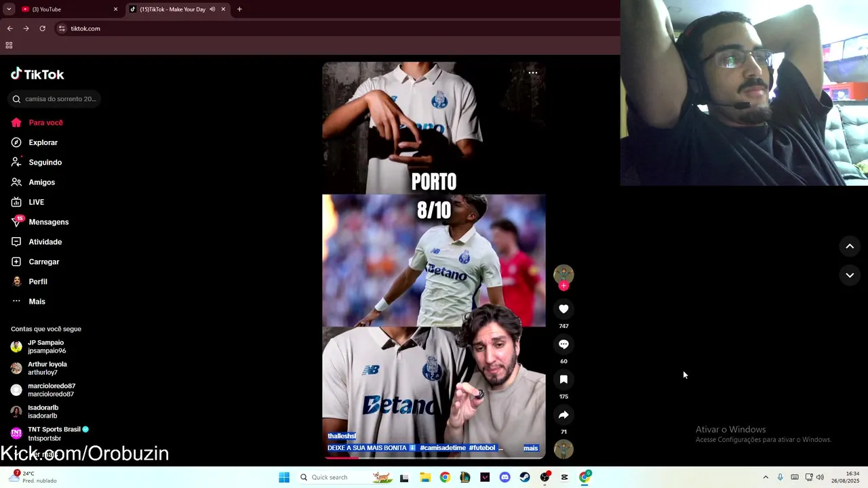Open Arthur loyola followed account
The width and height of the screenshot is (868, 488).
39,368
